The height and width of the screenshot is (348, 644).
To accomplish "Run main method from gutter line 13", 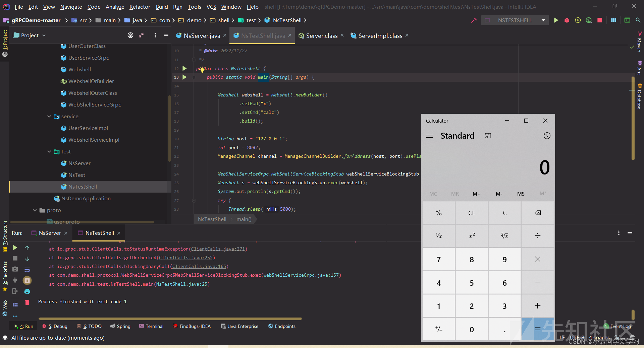I will [x=184, y=77].
